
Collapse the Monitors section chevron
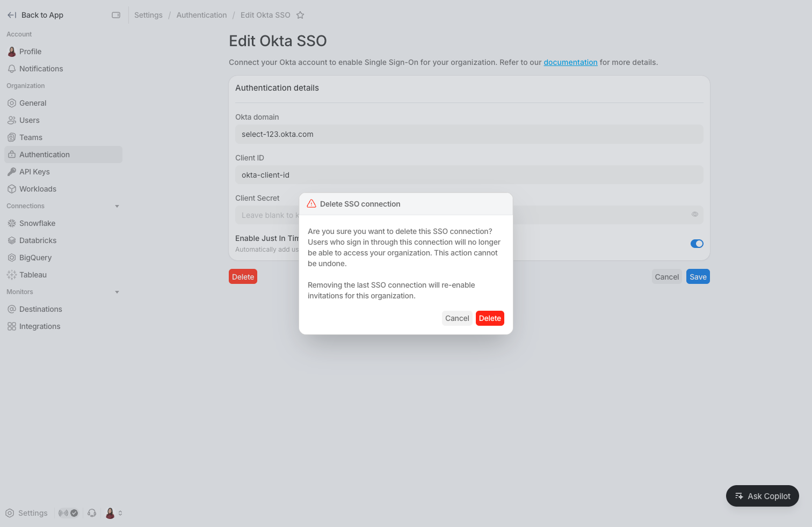pyautogui.click(x=117, y=292)
